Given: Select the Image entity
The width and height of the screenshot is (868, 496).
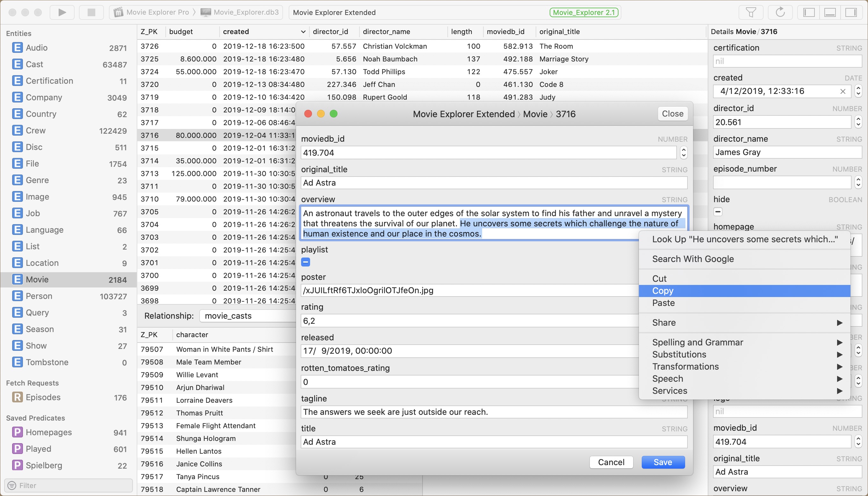Looking at the screenshot, I should (x=69, y=197).
